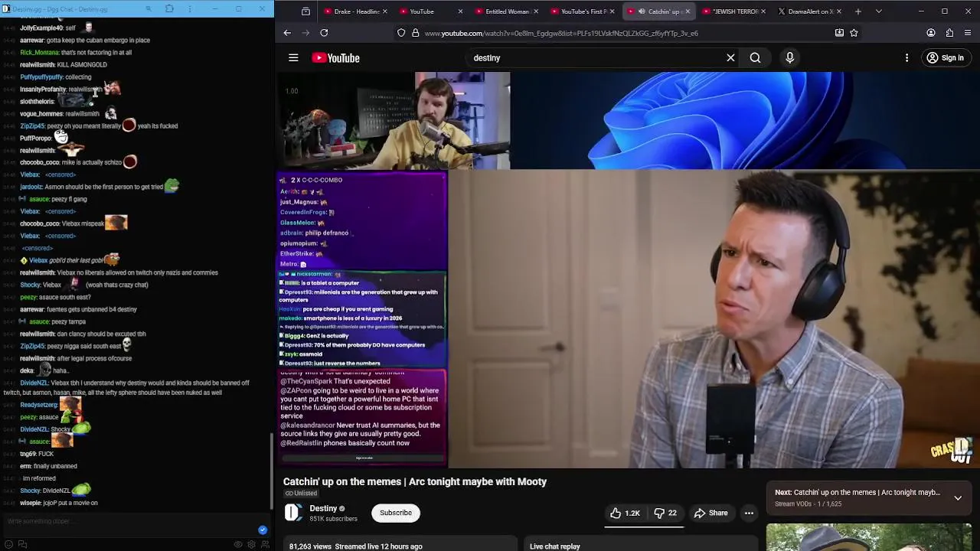
Task: Open whispers icon in Dgg chat
Action: tap(22, 544)
